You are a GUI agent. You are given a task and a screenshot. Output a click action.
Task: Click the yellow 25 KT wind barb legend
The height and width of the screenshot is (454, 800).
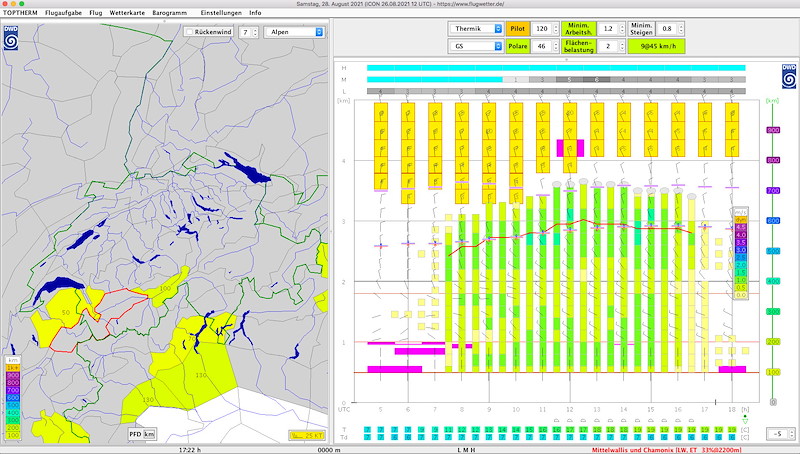[x=307, y=435]
